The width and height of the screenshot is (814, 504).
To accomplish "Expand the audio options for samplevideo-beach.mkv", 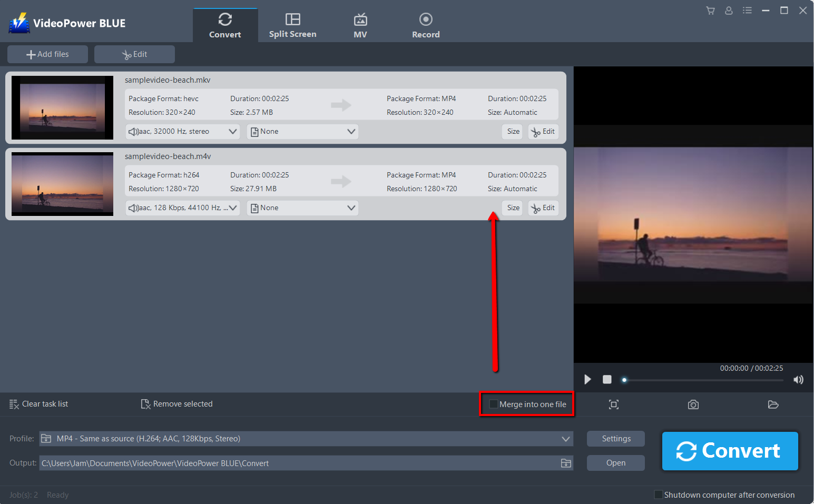I will [x=232, y=131].
